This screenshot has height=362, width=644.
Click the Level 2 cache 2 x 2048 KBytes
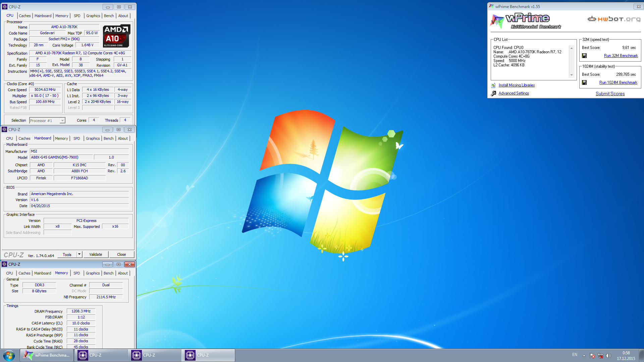pyautogui.click(x=98, y=102)
